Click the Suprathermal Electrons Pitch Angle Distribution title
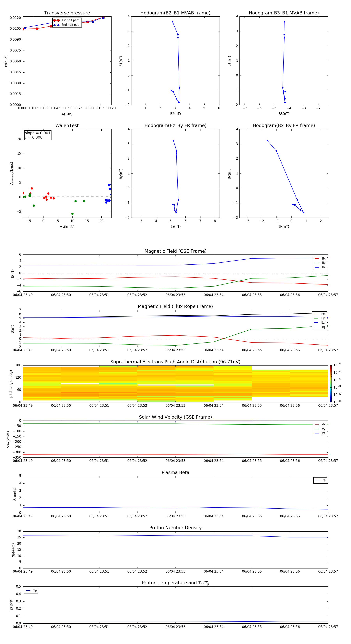 pyautogui.click(x=175, y=362)
